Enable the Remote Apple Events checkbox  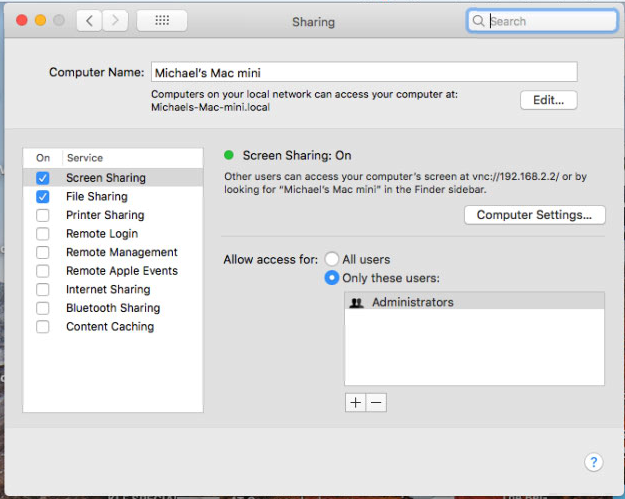(x=43, y=271)
